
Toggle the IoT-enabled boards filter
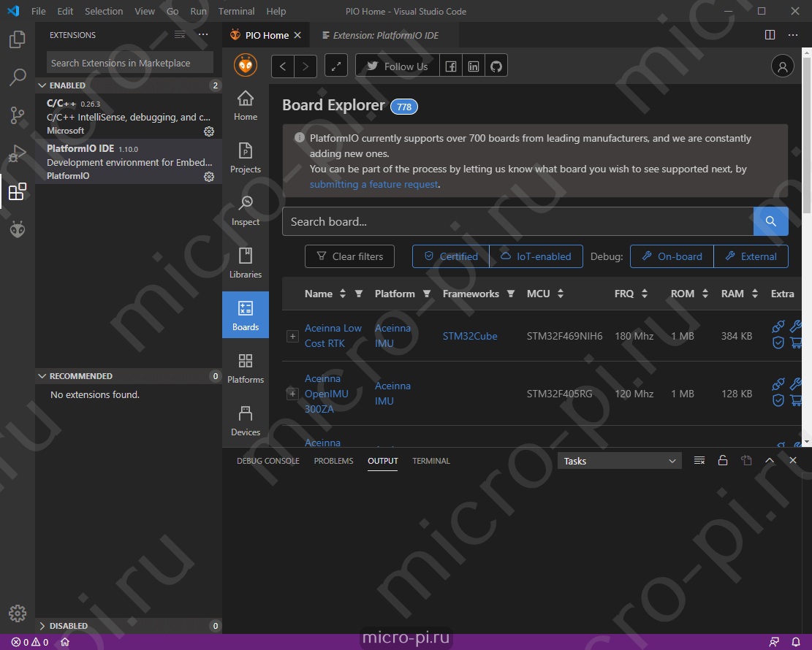point(536,256)
